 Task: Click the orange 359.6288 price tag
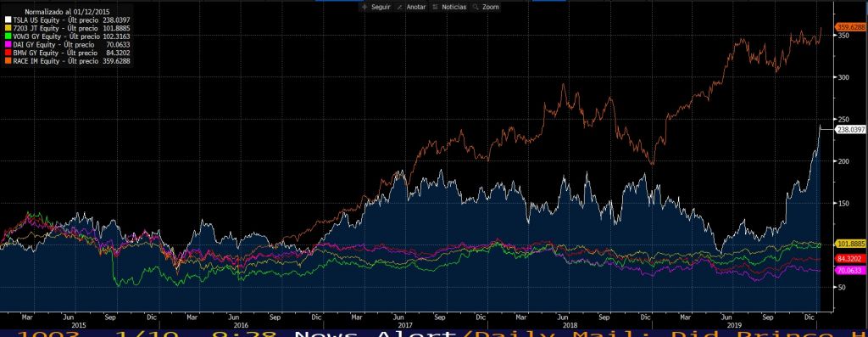(x=851, y=26)
